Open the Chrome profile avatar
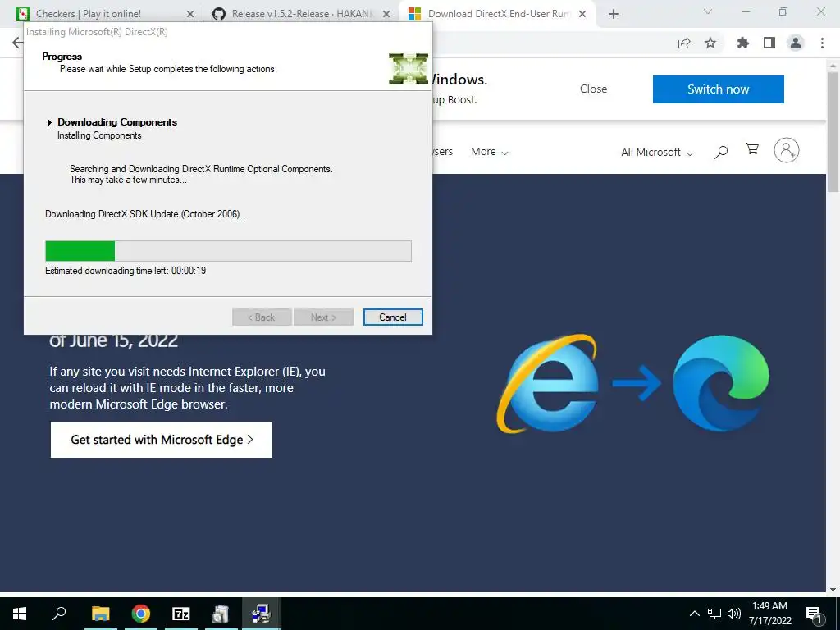Image resolution: width=840 pixels, height=630 pixels. pyautogui.click(x=796, y=43)
